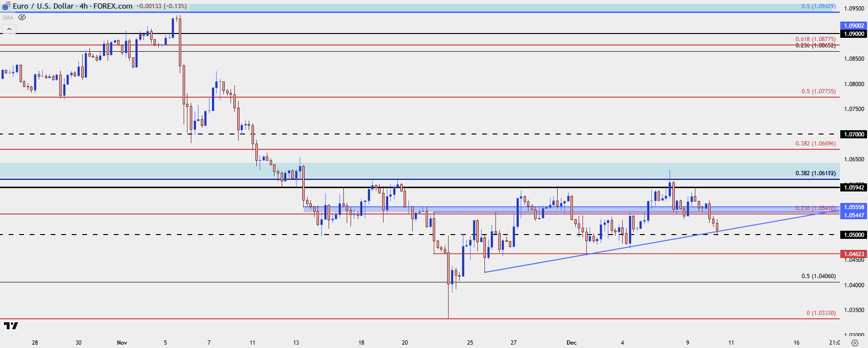
Task: Select the 0.382 (1.06696) Fibonacci label
Action: tap(815, 144)
